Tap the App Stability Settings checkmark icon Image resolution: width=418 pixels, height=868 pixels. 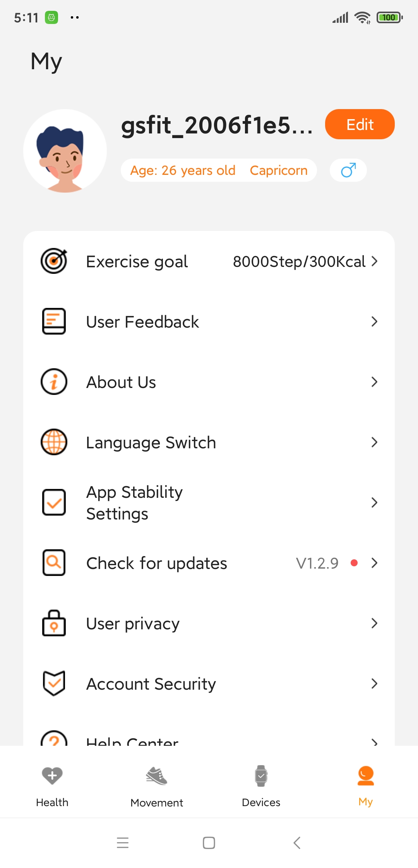pyautogui.click(x=54, y=502)
